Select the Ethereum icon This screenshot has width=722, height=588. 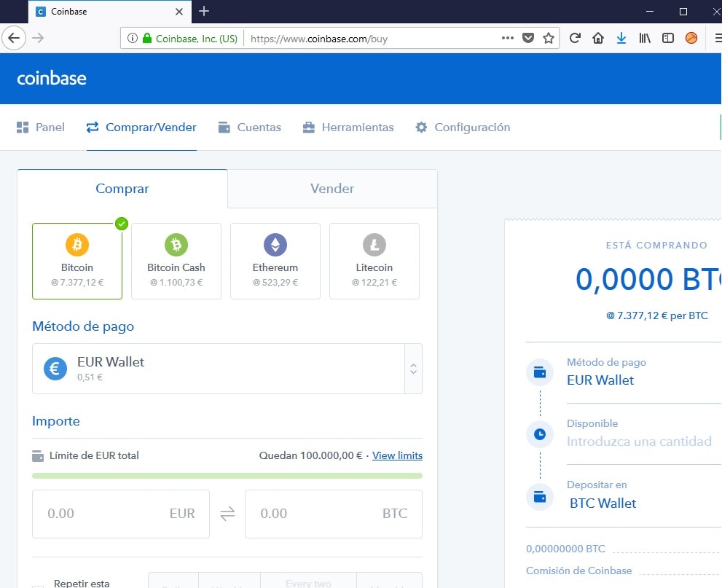click(x=275, y=245)
